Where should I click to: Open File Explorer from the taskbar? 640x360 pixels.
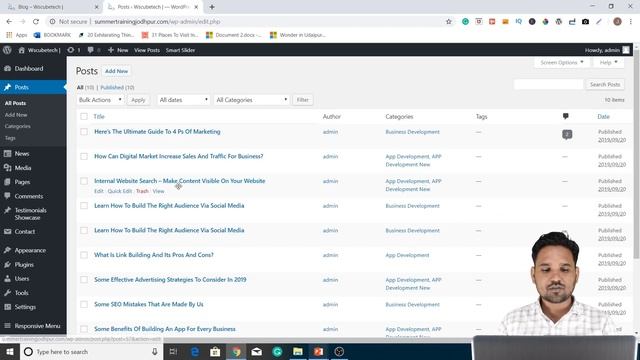pos(298,351)
